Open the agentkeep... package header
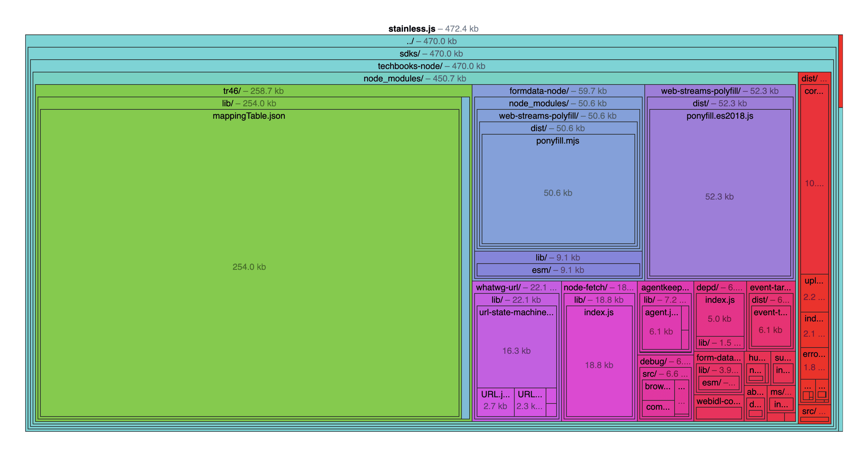 click(666, 288)
